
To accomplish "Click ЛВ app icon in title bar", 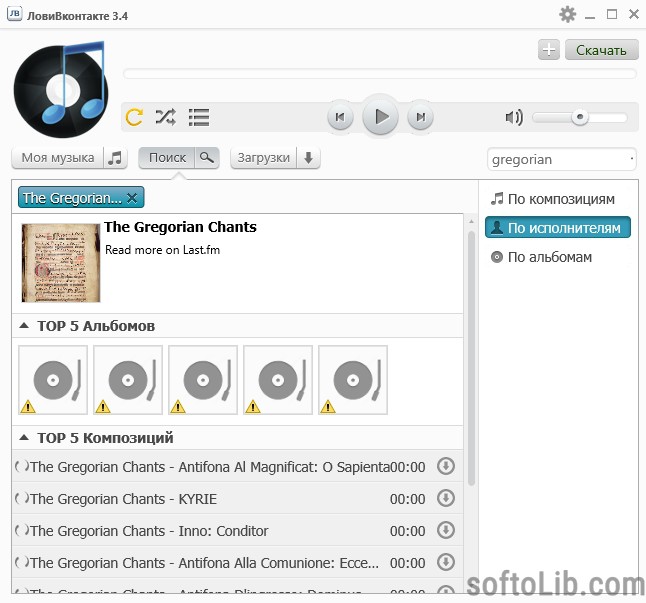I will tap(14, 14).
